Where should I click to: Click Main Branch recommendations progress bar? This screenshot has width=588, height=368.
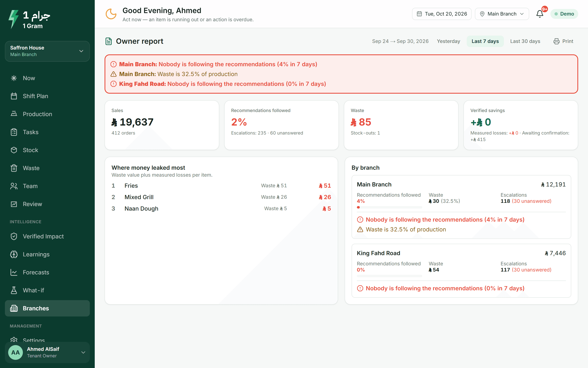(390, 207)
